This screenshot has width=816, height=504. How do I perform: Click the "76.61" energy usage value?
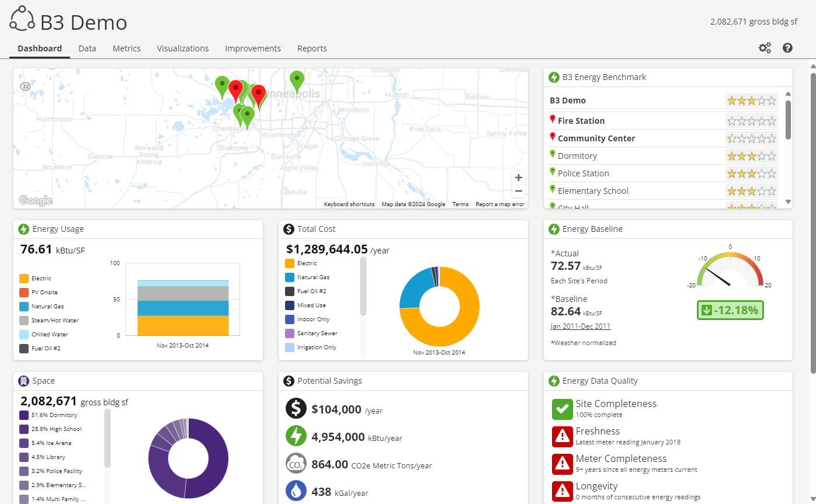pyautogui.click(x=36, y=249)
